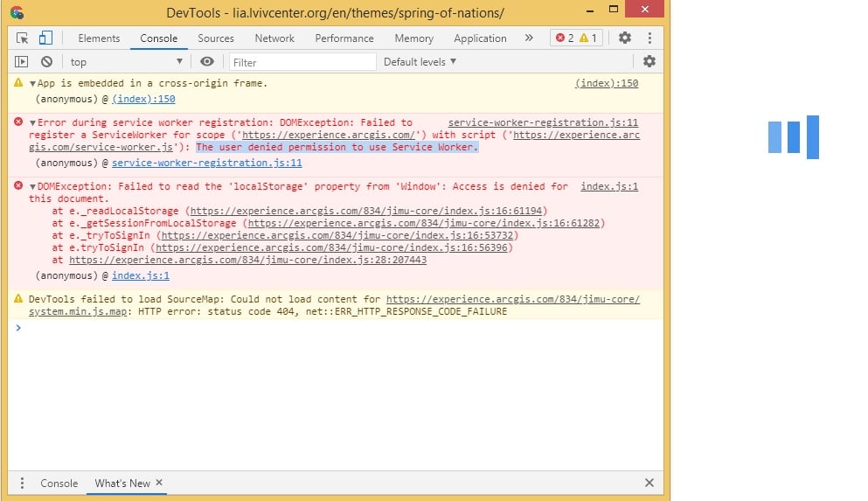Viewport: 868px width, 501px height.
Task: Open the top context selector dropdown
Action: click(126, 61)
